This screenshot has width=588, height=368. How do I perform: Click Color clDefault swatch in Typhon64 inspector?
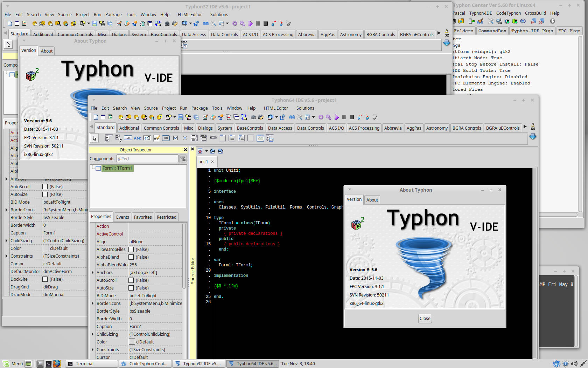click(x=132, y=342)
